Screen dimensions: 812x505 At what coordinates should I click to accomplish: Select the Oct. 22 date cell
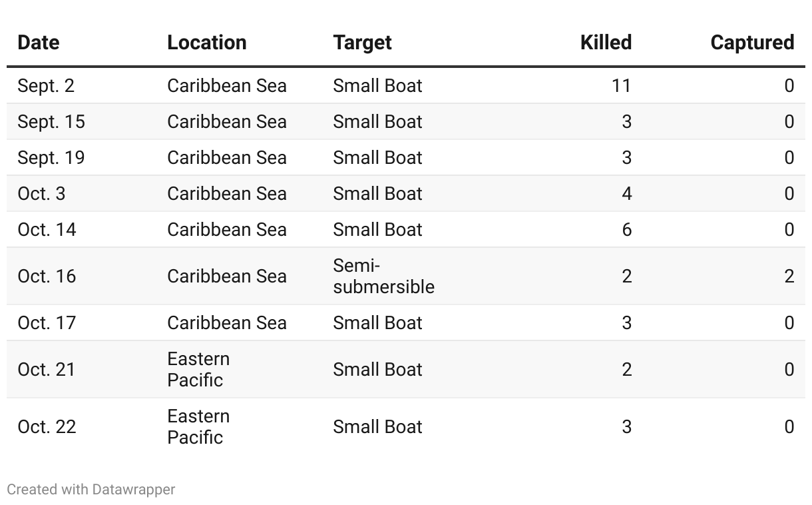coord(47,427)
